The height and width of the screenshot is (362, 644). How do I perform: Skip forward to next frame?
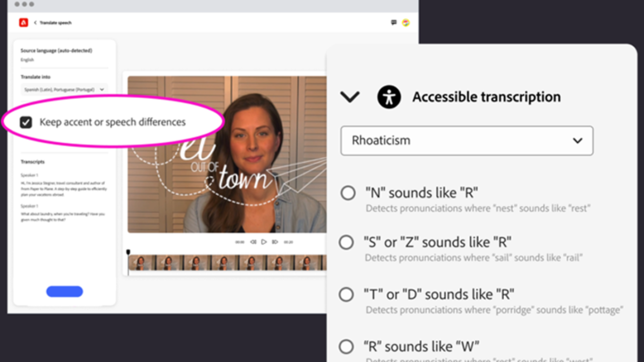(x=275, y=242)
